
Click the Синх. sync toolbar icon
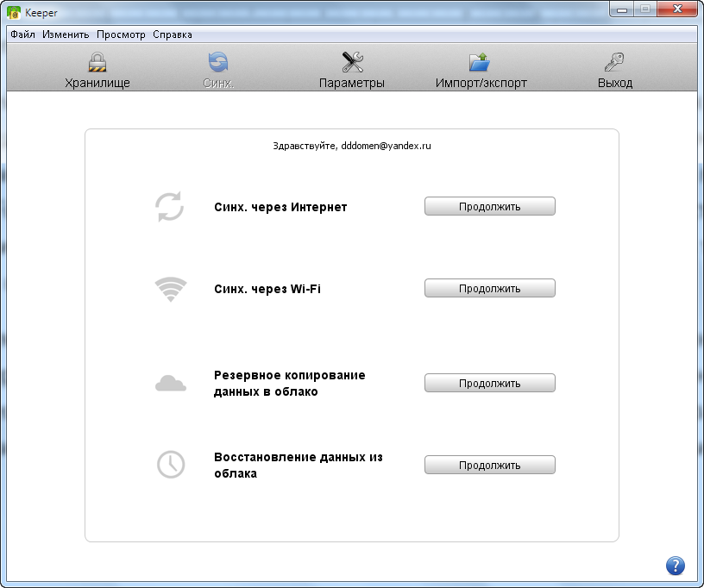[218, 62]
